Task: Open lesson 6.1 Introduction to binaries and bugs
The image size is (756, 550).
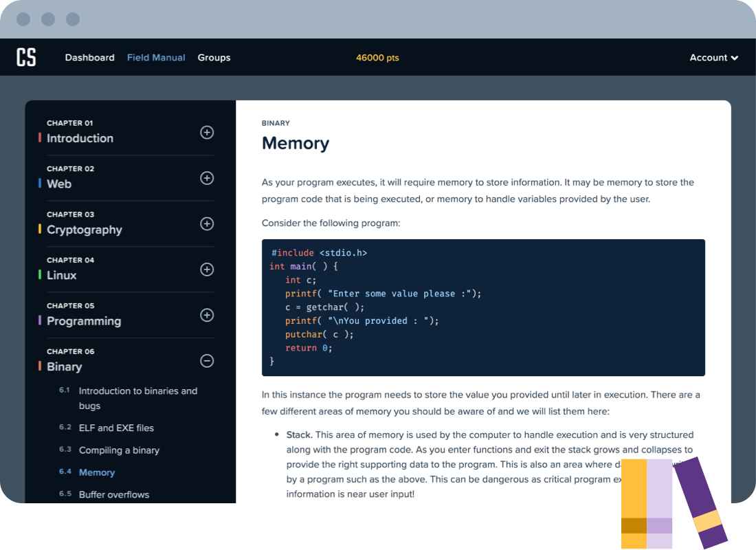Action: point(137,398)
